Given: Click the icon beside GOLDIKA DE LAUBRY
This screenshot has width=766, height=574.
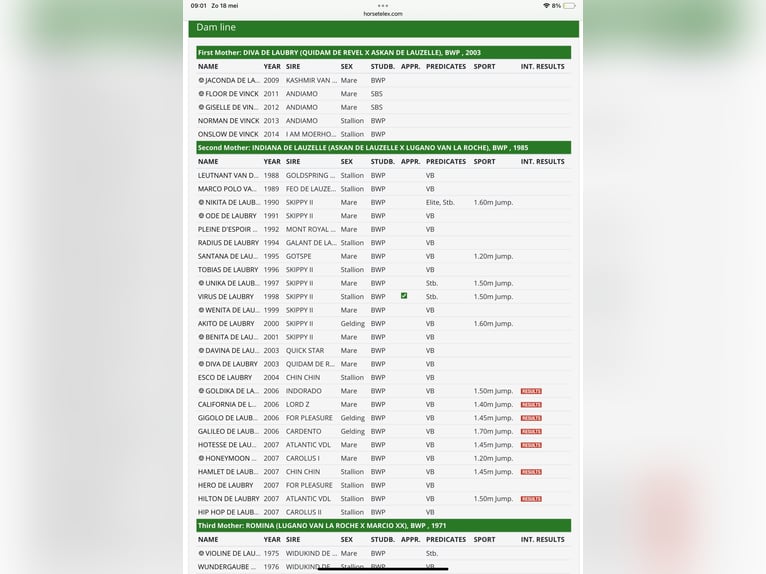Looking at the screenshot, I should 201,391.
